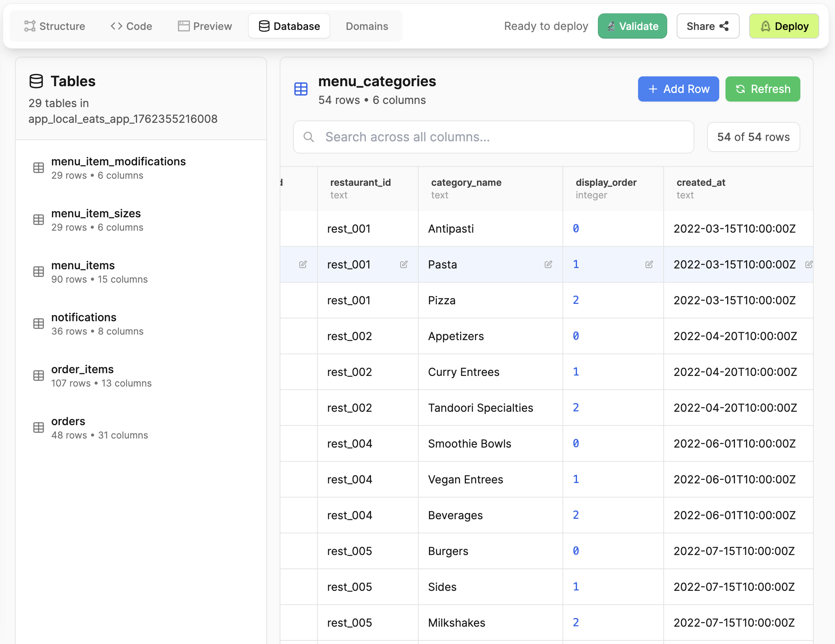Click the grid icon beside the orders table

(x=38, y=428)
